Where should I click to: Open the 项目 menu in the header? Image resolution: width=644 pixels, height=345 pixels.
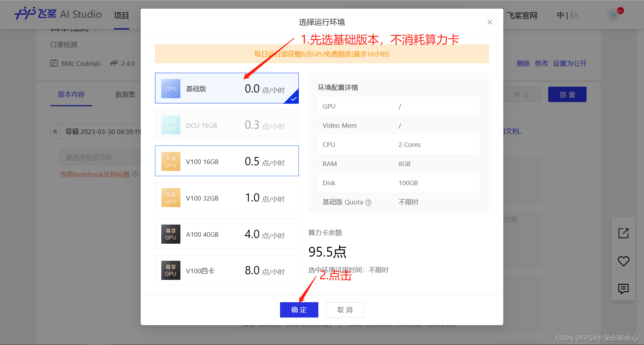click(x=121, y=15)
